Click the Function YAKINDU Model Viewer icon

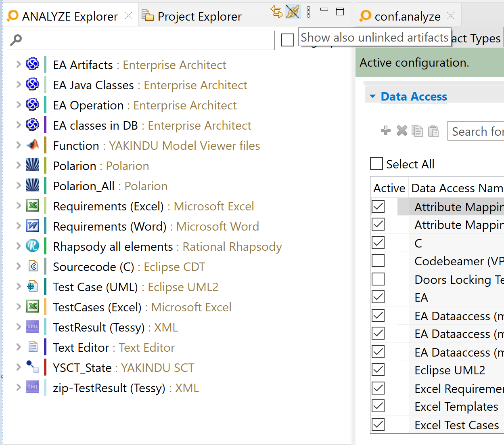[33, 145]
